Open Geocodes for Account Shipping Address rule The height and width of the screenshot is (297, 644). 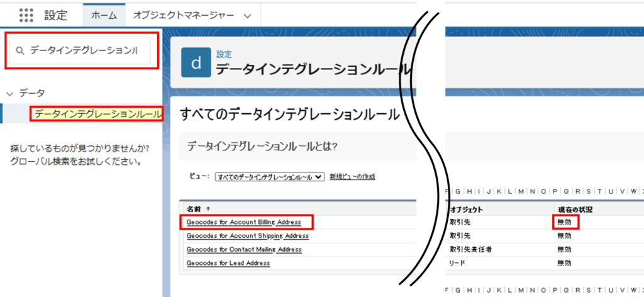pyautogui.click(x=247, y=236)
